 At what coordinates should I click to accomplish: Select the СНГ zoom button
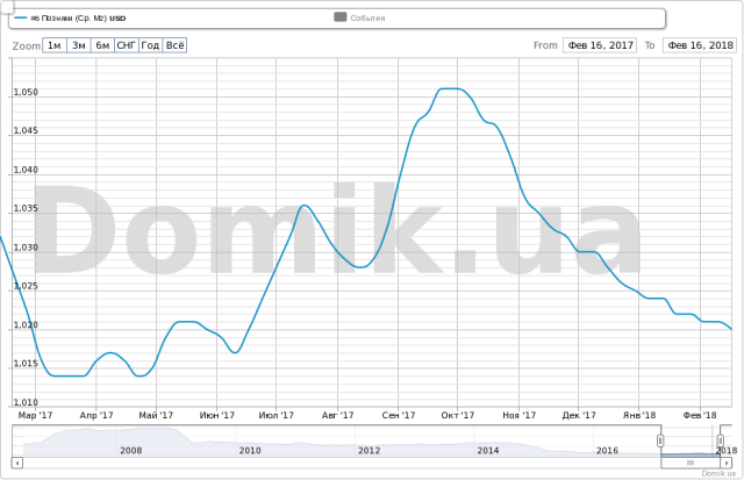[127, 46]
